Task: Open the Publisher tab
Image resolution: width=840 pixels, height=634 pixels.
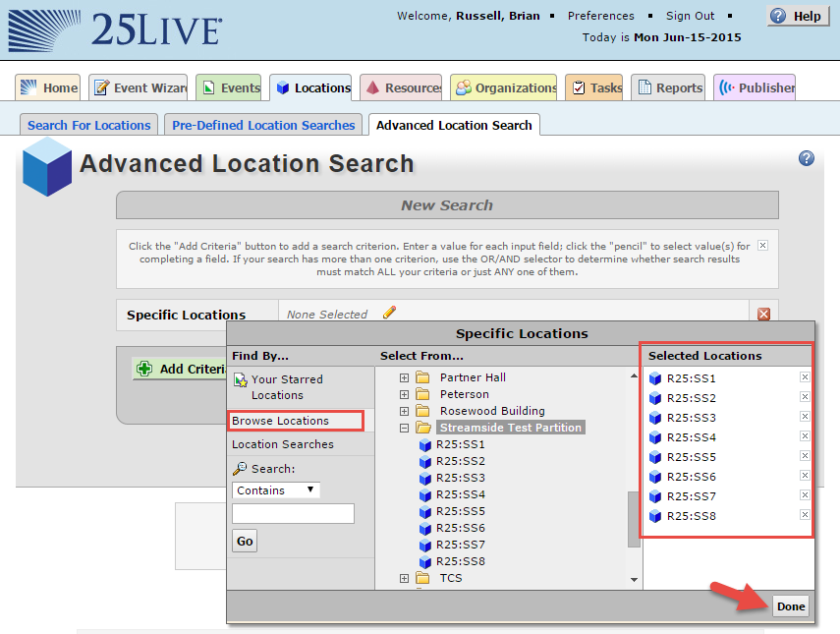Action: point(755,87)
